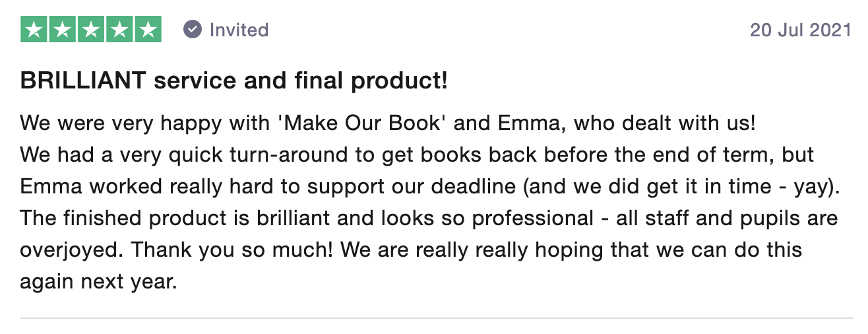868x334 pixels.
Task: Click the middle third rating star
Action: (91, 30)
